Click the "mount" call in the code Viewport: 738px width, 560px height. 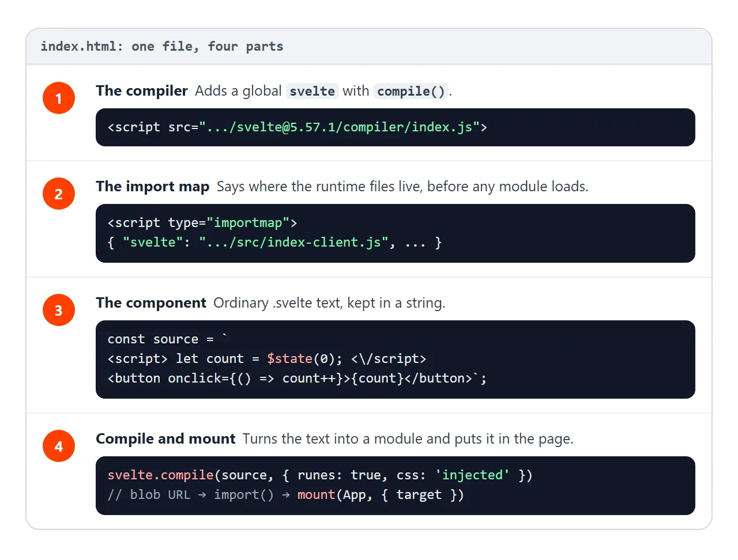point(316,494)
